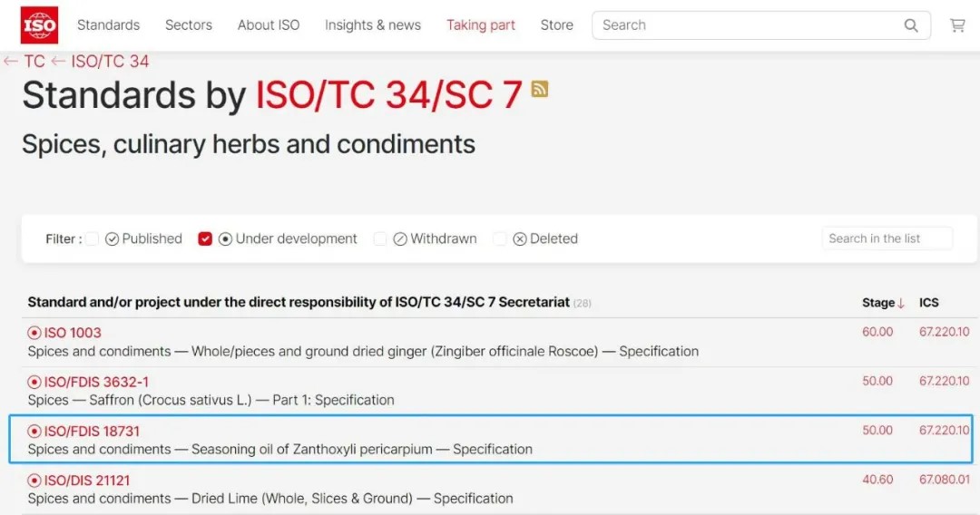Click the RSS feed icon beside the SC 7 title
Viewport: 980px width, 515px height.
(x=539, y=89)
